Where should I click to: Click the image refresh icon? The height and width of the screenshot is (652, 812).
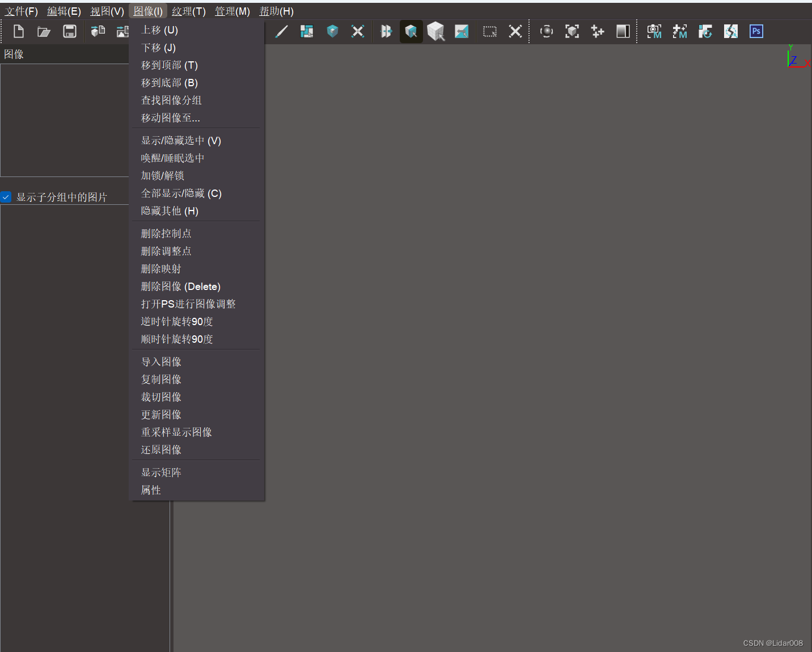click(x=705, y=31)
